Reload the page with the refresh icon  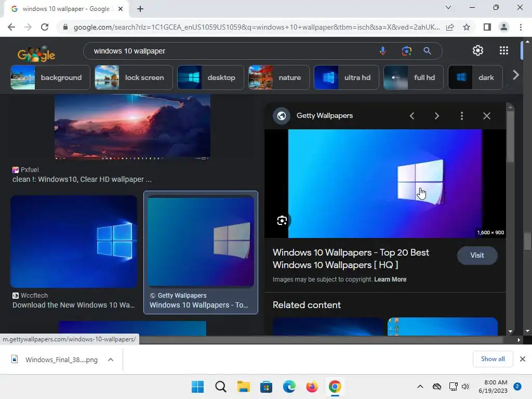[45, 27]
